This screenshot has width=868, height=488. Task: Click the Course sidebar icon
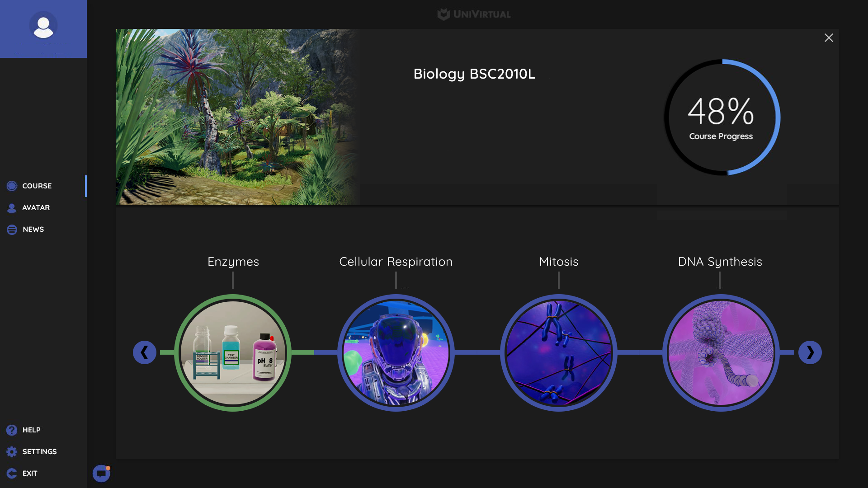12,186
